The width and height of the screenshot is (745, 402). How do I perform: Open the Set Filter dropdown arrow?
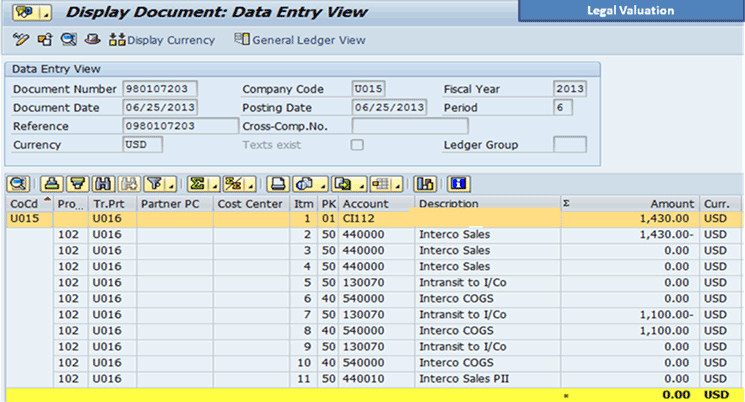click(x=170, y=185)
